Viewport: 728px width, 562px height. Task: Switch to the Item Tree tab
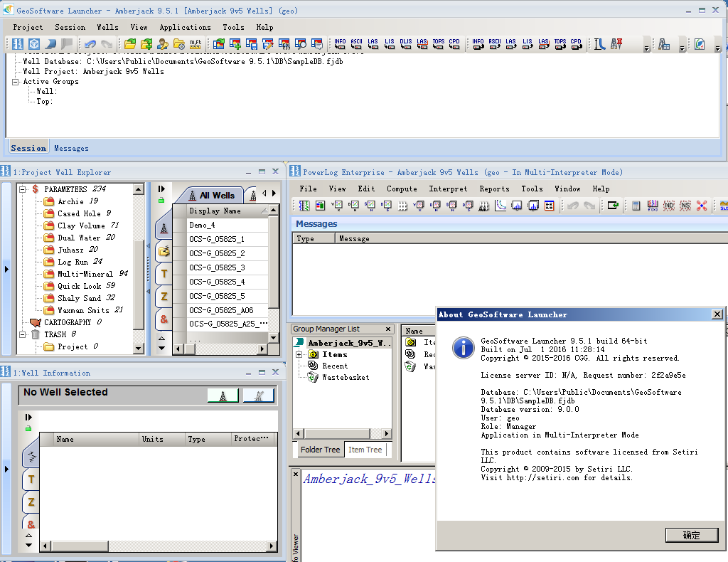tap(365, 450)
